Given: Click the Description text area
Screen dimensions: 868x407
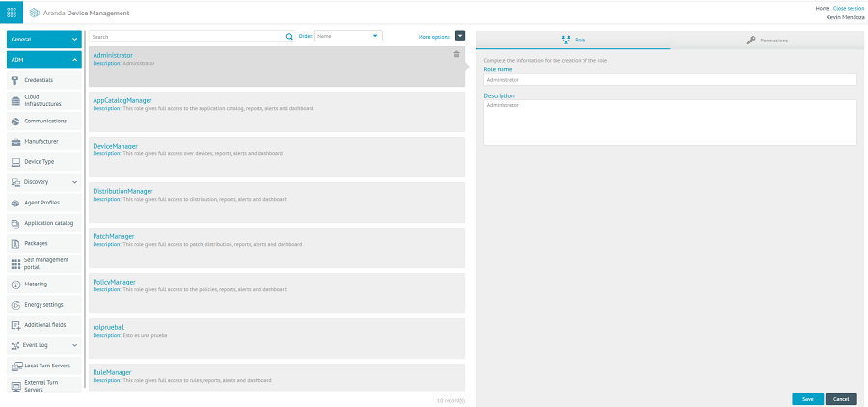Looking at the screenshot, I should (670, 122).
